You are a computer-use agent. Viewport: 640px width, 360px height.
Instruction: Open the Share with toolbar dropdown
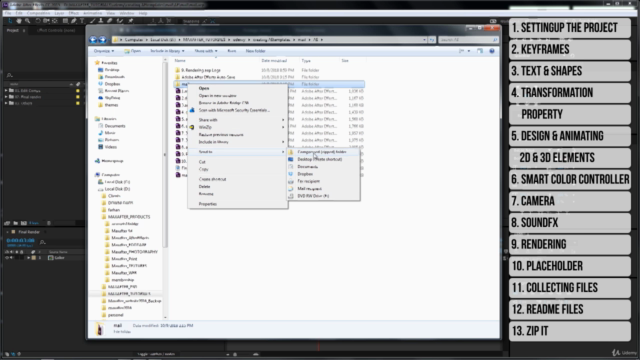coord(206,51)
